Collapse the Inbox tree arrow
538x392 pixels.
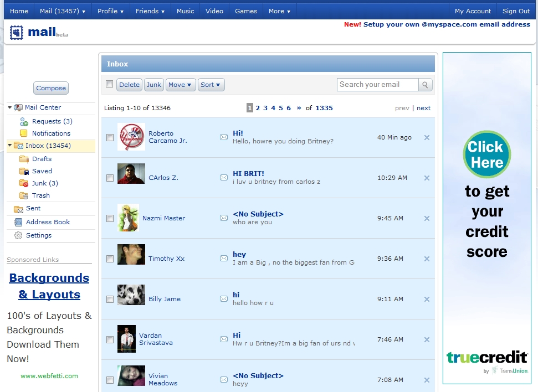pos(9,146)
